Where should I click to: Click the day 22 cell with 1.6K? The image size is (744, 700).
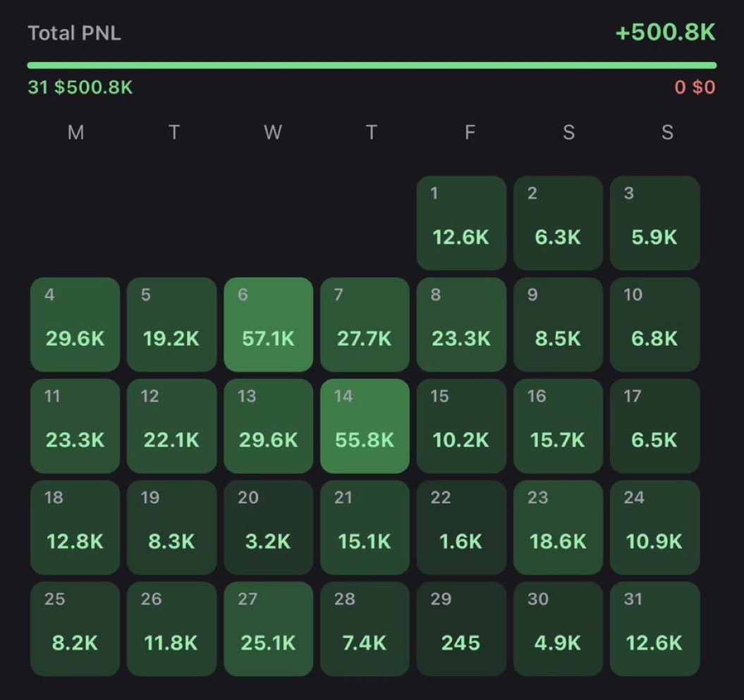461,527
